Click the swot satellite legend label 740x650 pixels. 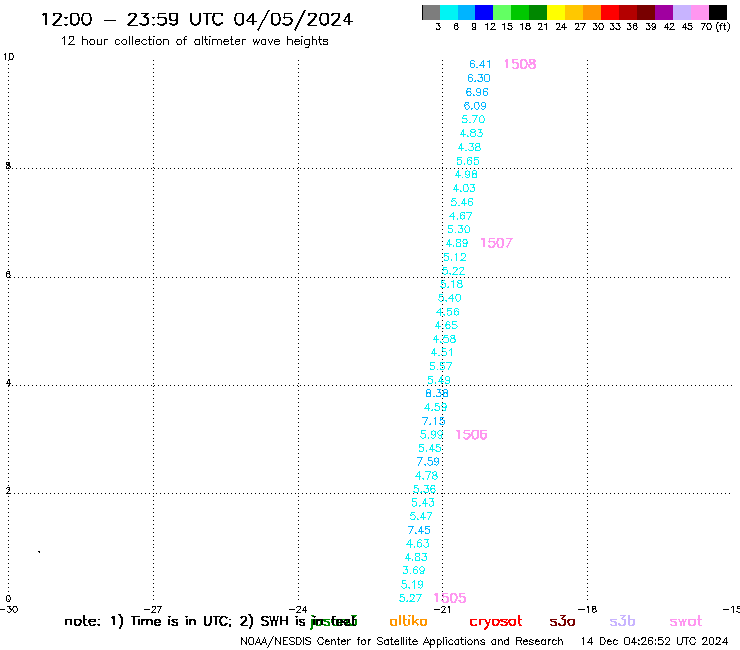coord(686,622)
